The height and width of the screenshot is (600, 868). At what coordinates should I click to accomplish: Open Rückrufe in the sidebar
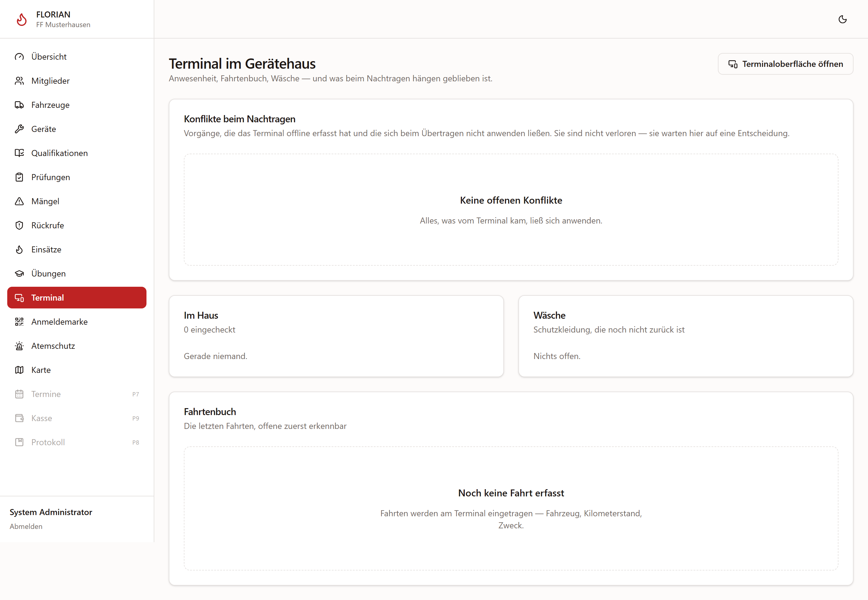click(77, 225)
